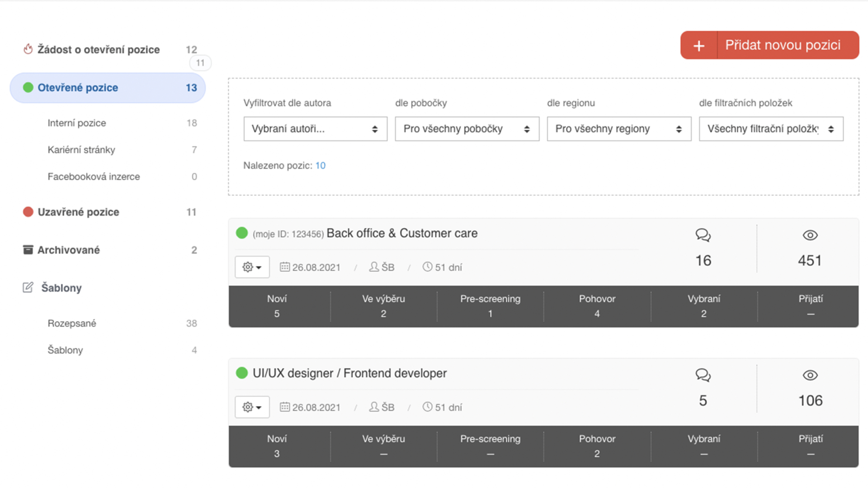The height and width of the screenshot is (488, 868).
Task: Click green status dot on UI/UX designer position
Action: pos(242,373)
